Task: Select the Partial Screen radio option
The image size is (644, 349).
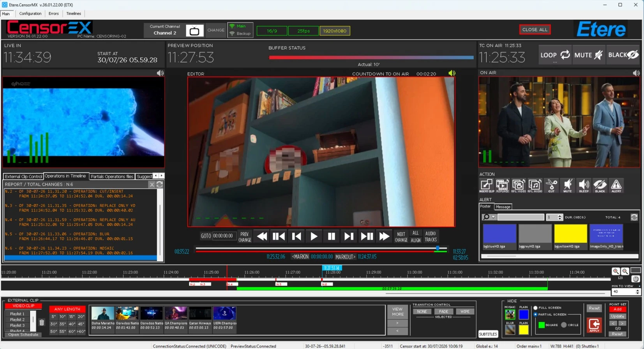Action: (536, 314)
